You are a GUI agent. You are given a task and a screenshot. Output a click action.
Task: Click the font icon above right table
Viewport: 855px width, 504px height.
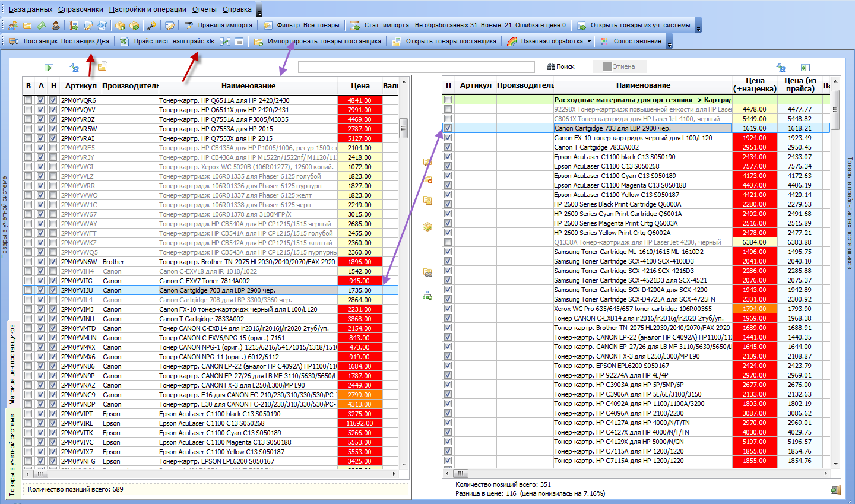781,68
